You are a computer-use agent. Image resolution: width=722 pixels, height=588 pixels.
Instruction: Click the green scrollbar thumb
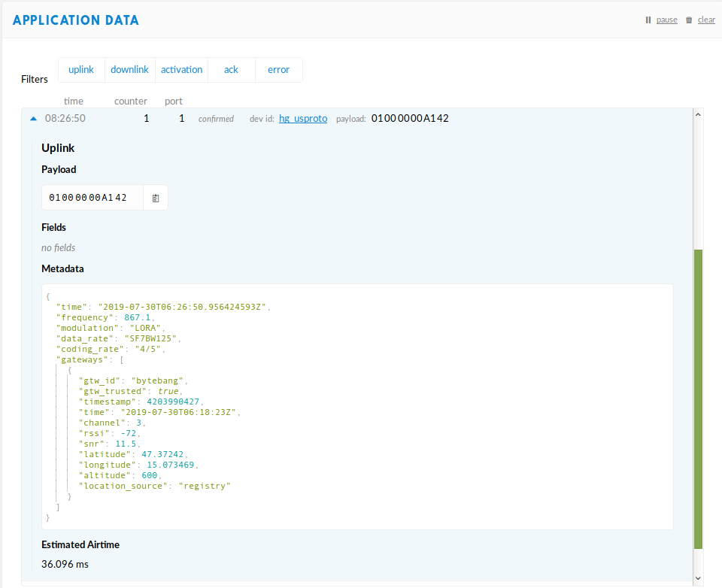[x=698, y=399]
